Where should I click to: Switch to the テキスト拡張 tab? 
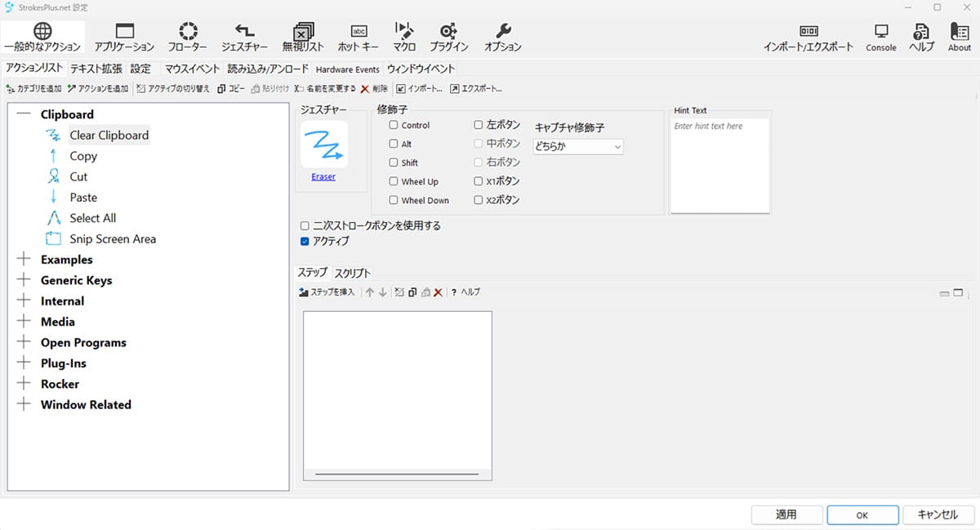coord(96,69)
